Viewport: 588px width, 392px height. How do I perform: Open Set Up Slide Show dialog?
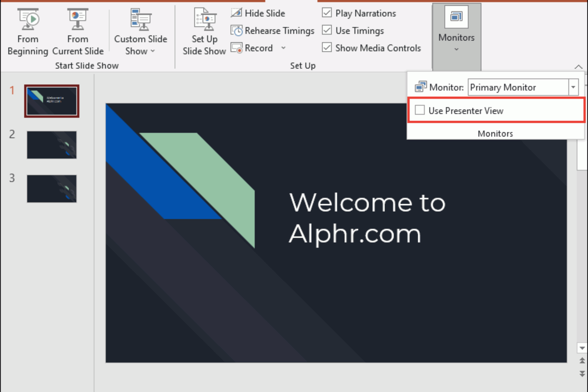point(204,32)
